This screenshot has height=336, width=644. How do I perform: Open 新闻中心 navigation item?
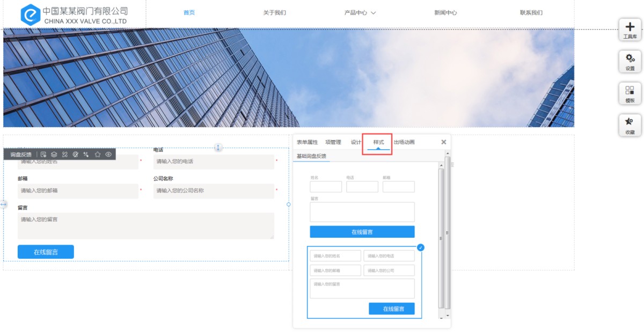pyautogui.click(x=445, y=13)
